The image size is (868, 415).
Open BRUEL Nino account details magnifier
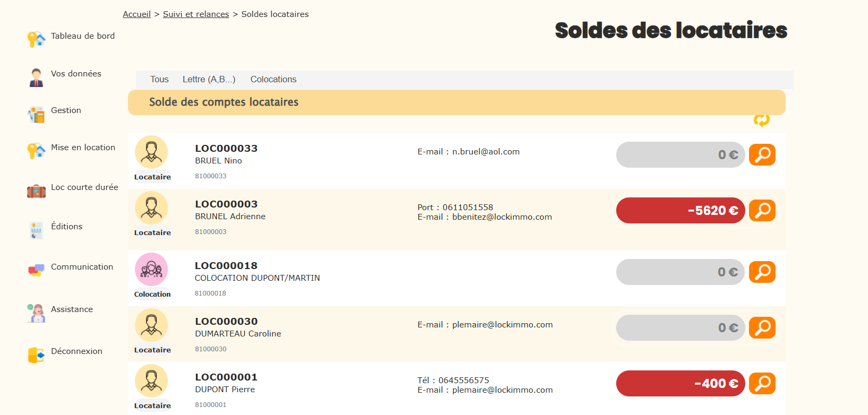[x=762, y=154]
